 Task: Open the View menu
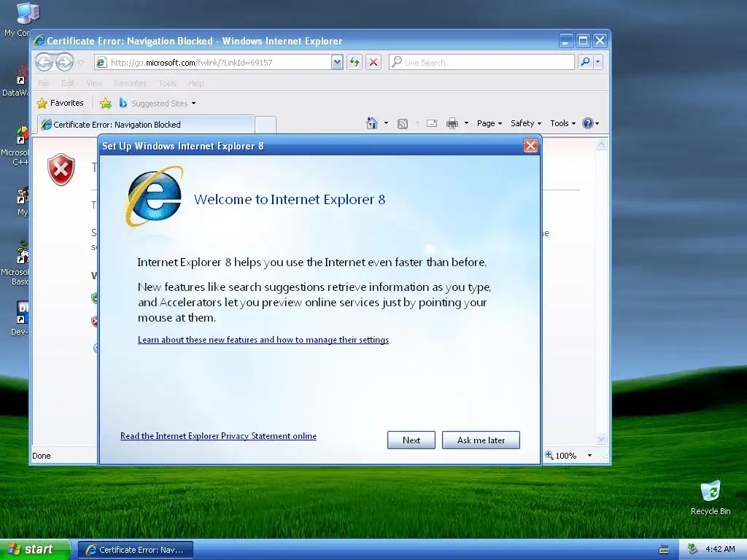94,83
